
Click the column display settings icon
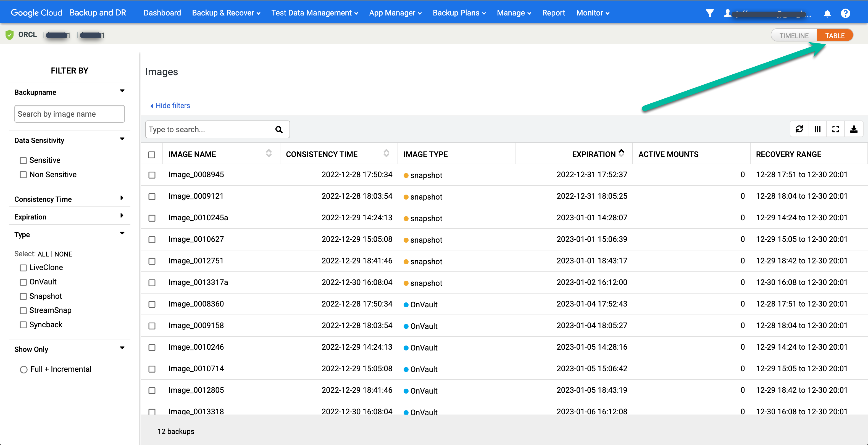pos(817,129)
